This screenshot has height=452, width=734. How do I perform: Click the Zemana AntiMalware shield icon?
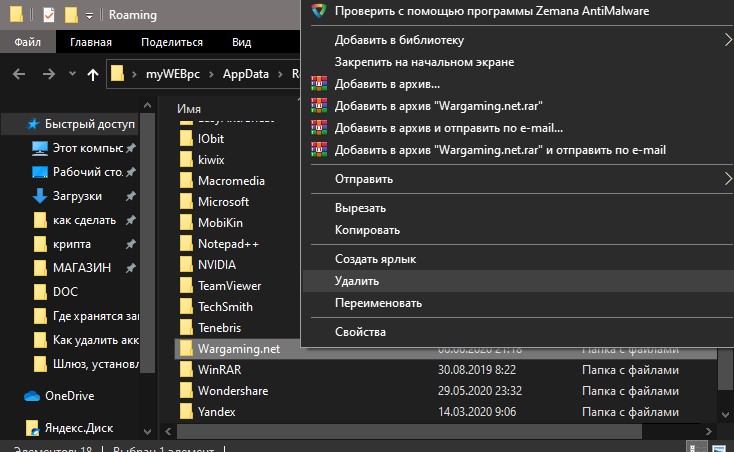319,10
